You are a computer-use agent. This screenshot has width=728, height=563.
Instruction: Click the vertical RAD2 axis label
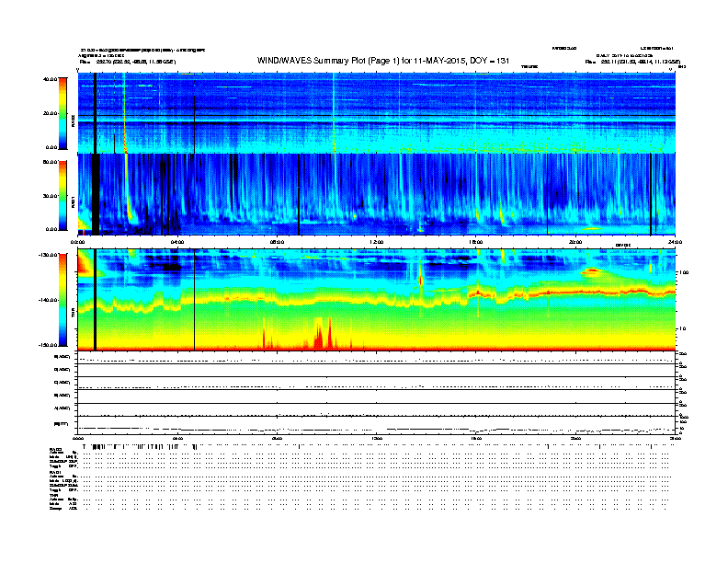tap(73, 121)
